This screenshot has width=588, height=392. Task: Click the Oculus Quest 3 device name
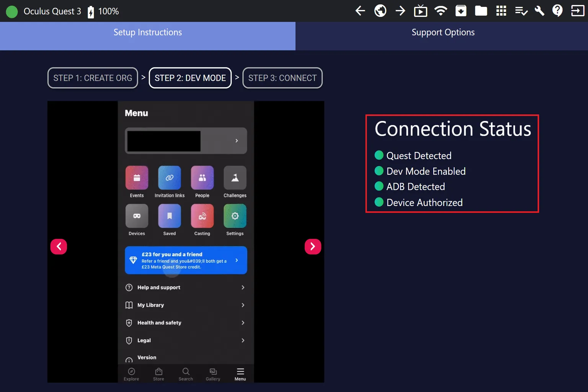click(52, 11)
